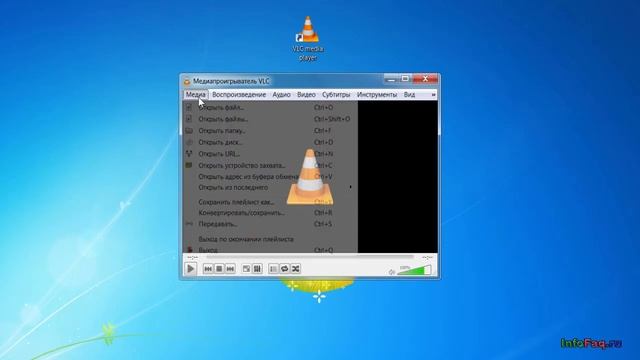Screen dimensions: 640x360
Task: Open the Аудио menu
Action: tap(281, 94)
